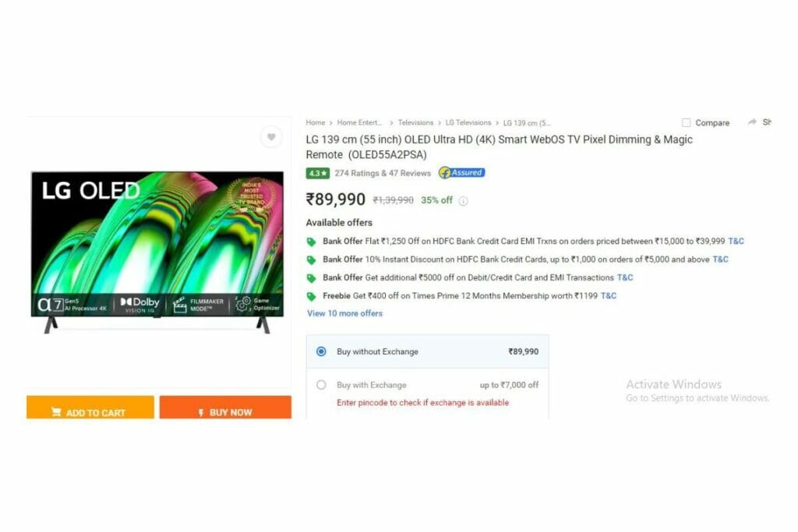Add the TV to wishlist with the heart icon

[x=271, y=137]
